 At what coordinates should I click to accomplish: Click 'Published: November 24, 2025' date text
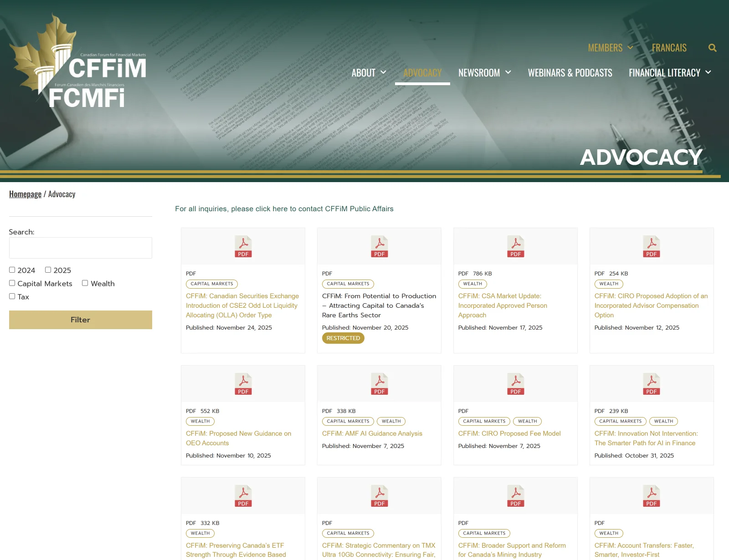[229, 327]
